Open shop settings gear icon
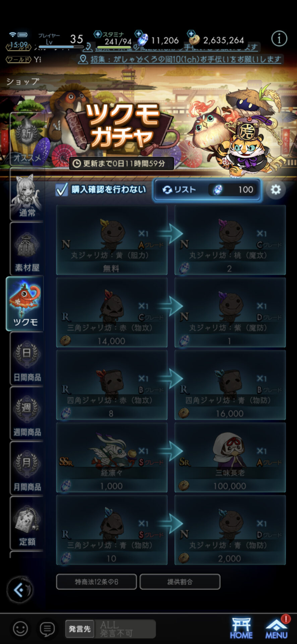The height and width of the screenshot is (644, 297). [x=276, y=190]
